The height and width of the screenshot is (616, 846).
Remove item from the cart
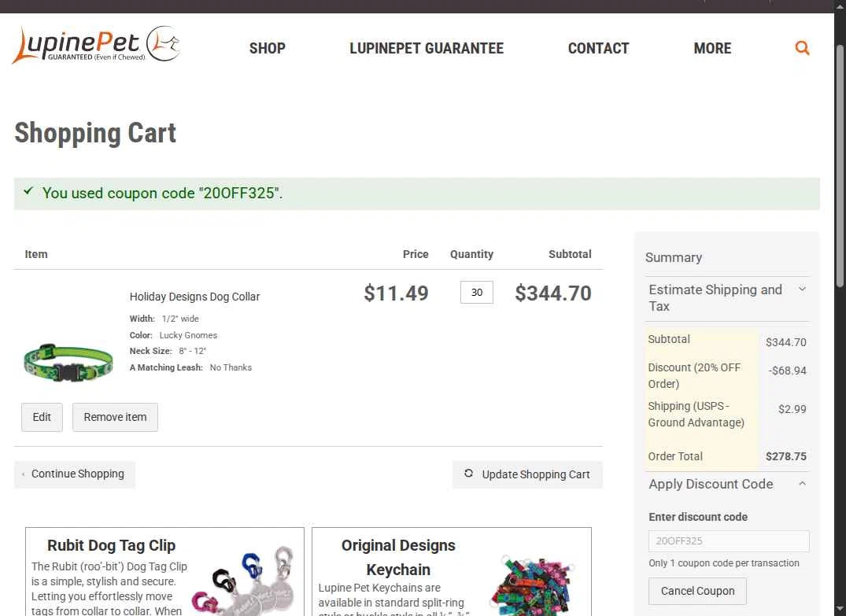(x=115, y=417)
